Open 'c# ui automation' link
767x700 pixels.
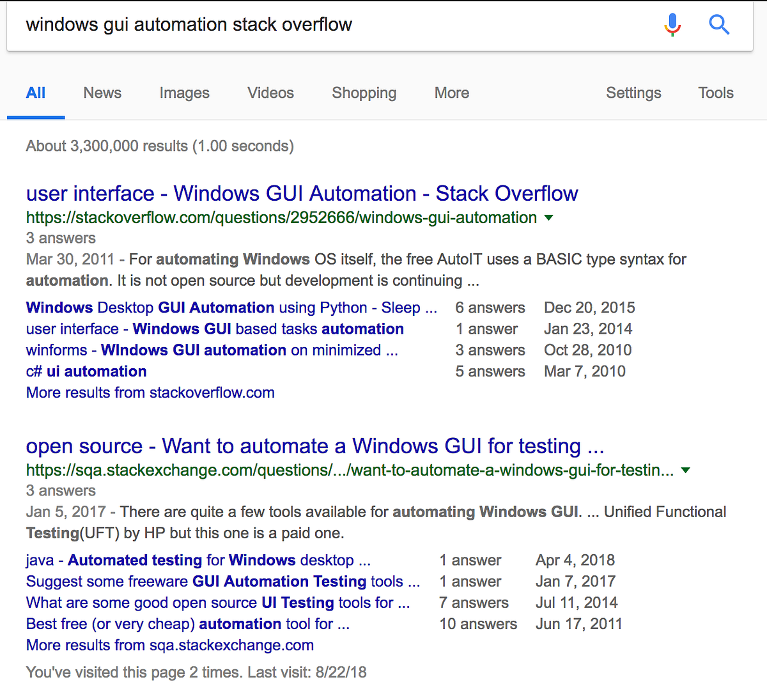[x=86, y=371]
